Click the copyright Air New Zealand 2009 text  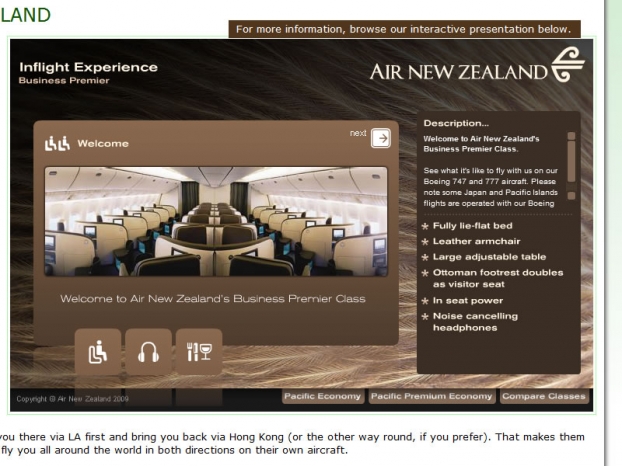pyautogui.click(x=73, y=399)
